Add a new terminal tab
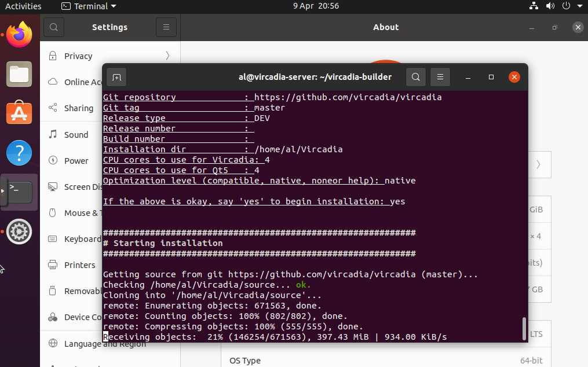Viewport: 588px width, 367px height. (x=116, y=77)
